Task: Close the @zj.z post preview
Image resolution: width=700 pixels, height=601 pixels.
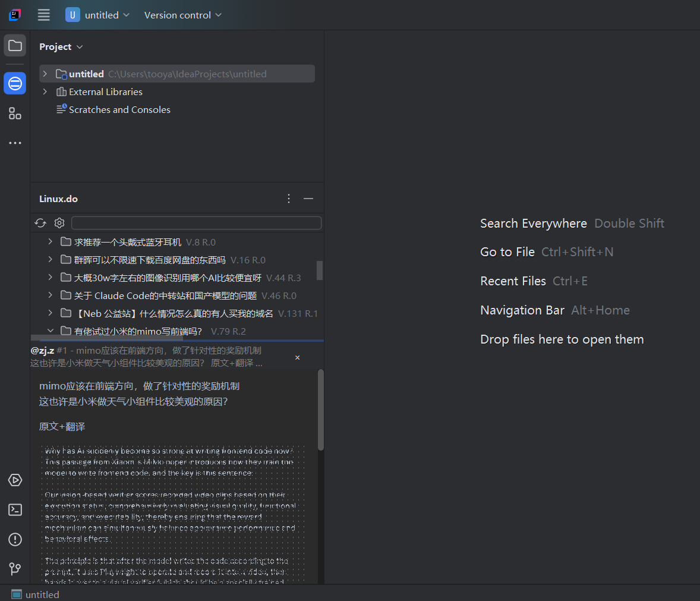Action: pos(297,358)
